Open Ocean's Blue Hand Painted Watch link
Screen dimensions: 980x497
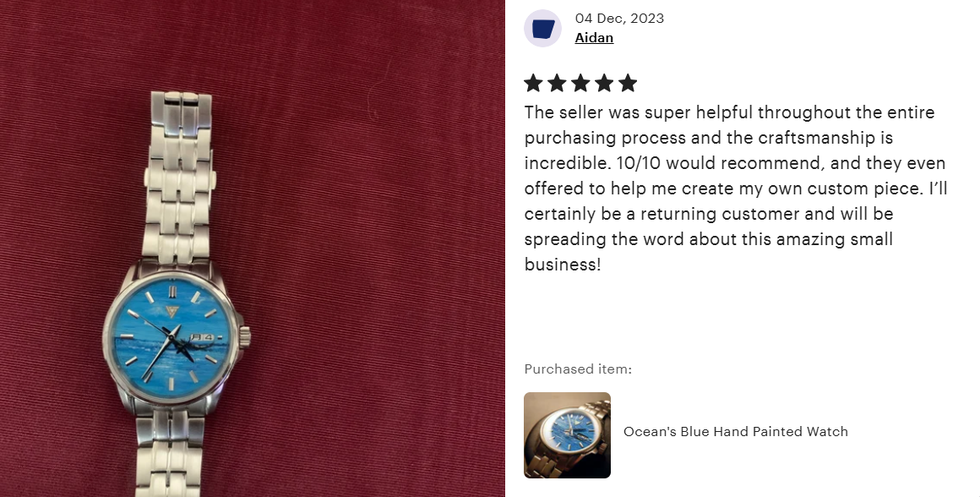(736, 431)
